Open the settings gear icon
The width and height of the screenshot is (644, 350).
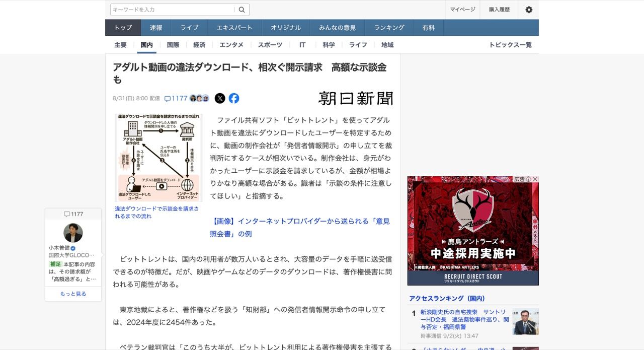tap(529, 10)
